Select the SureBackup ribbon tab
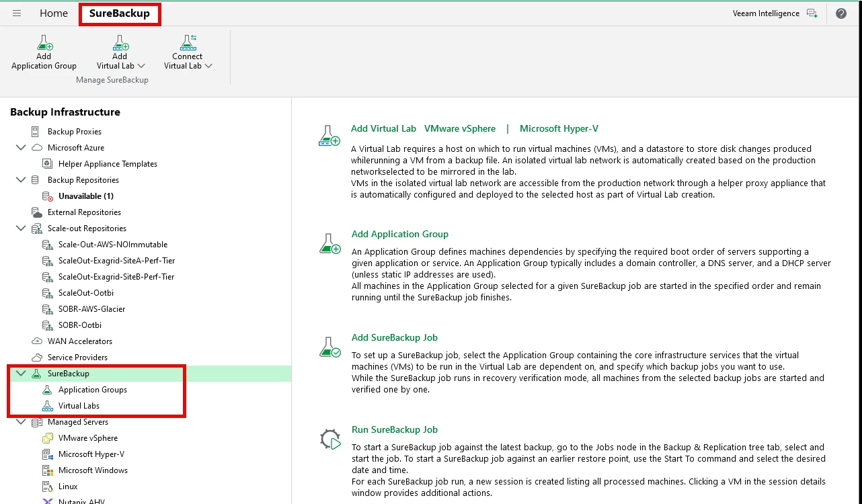 120,13
